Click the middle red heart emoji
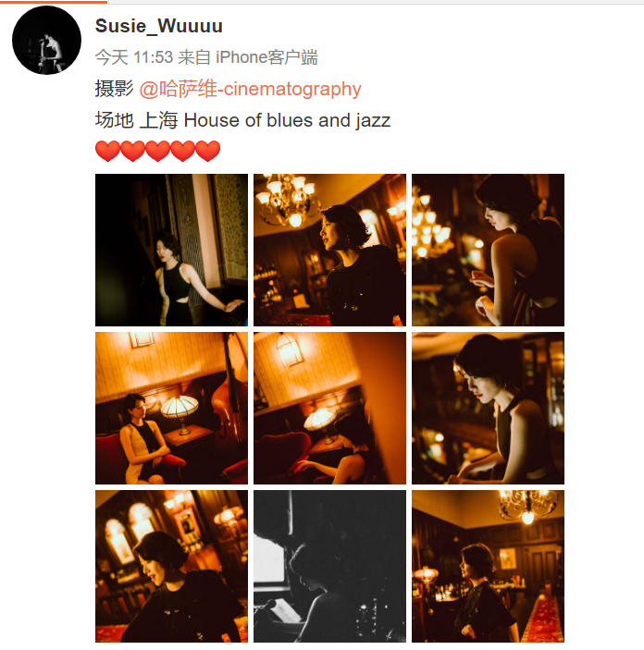Image resolution: width=644 pixels, height=650 pixels. click(x=157, y=151)
